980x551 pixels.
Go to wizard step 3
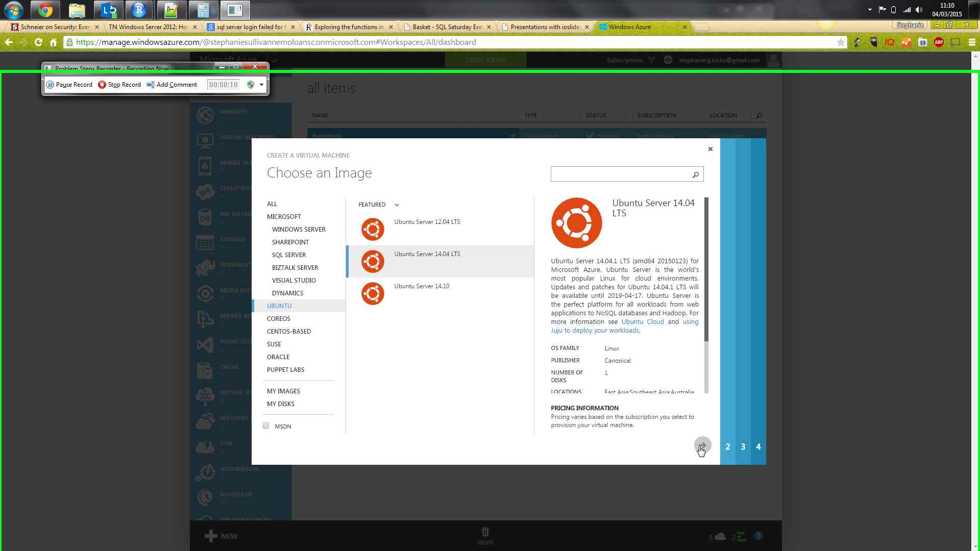point(743,447)
